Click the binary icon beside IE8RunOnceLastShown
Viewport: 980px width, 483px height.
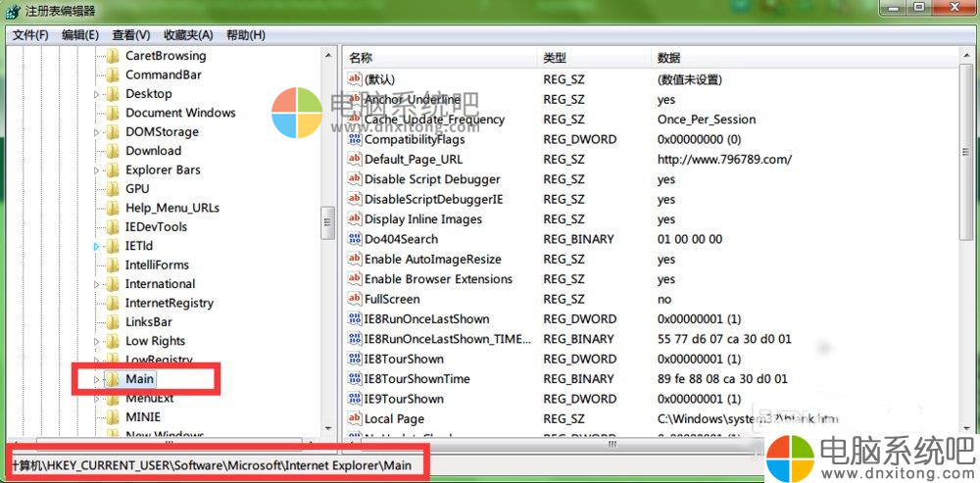(x=355, y=319)
